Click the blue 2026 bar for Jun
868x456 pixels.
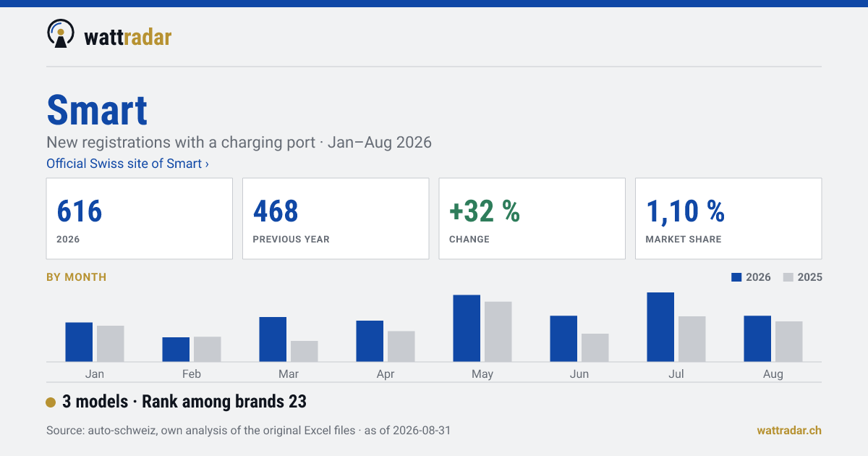tap(563, 339)
